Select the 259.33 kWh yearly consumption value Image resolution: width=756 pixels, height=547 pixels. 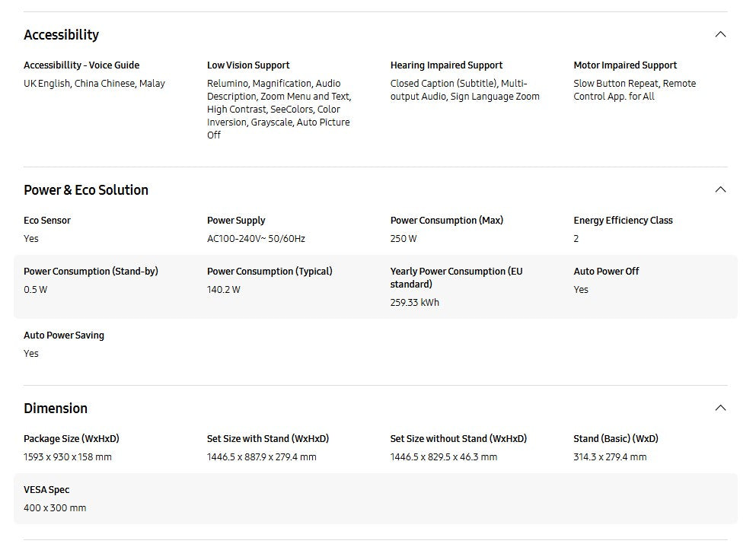415,303
